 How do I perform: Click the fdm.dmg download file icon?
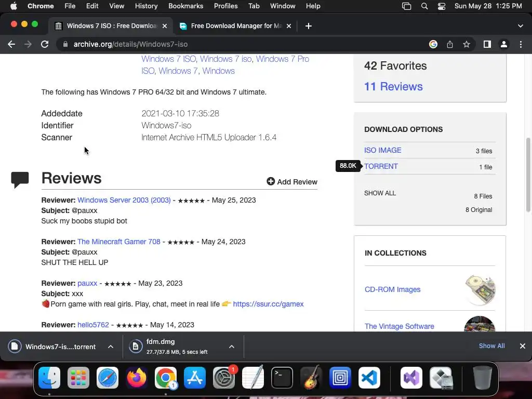[x=136, y=347]
